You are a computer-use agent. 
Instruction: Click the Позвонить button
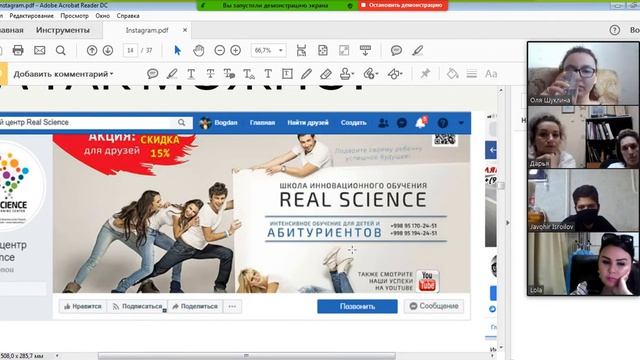(x=357, y=306)
